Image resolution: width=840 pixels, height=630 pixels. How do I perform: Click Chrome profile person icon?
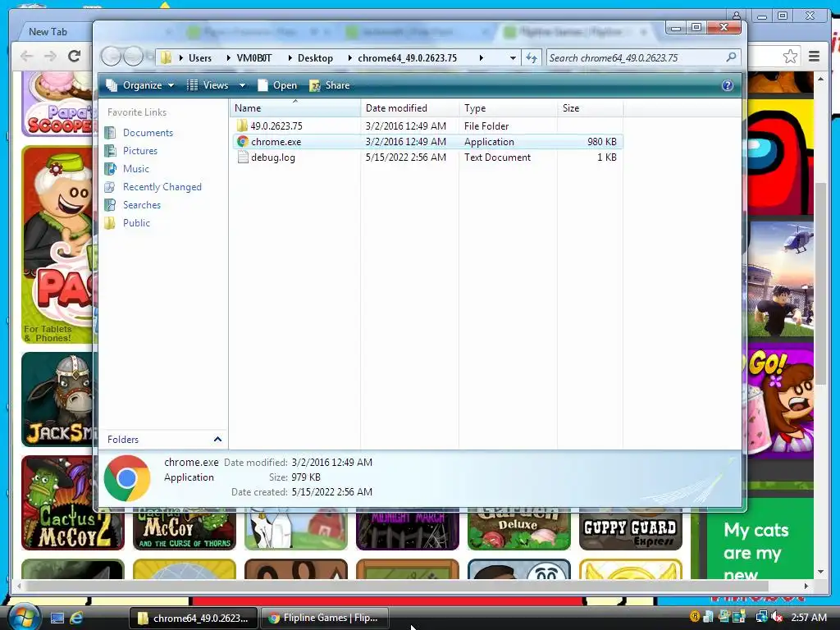coord(737,16)
